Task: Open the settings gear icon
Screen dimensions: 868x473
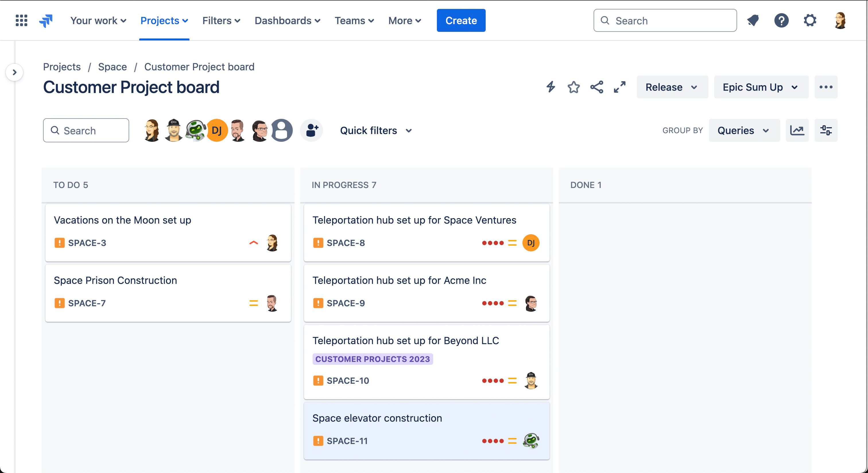Action: point(810,21)
